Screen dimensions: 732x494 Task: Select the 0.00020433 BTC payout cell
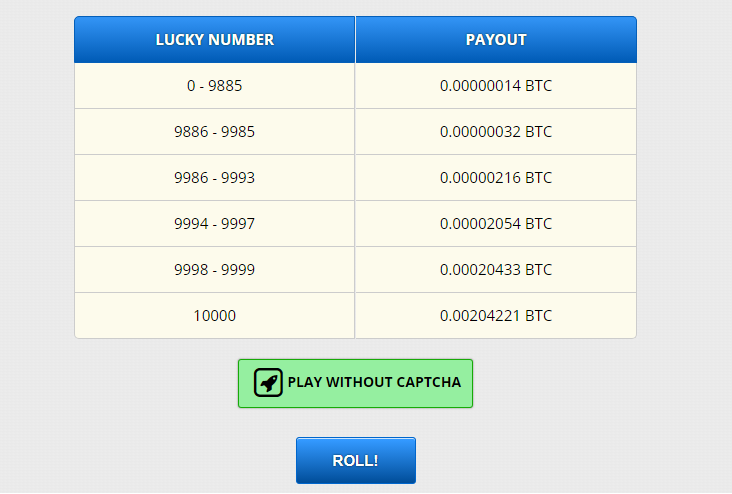[x=496, y=270]
